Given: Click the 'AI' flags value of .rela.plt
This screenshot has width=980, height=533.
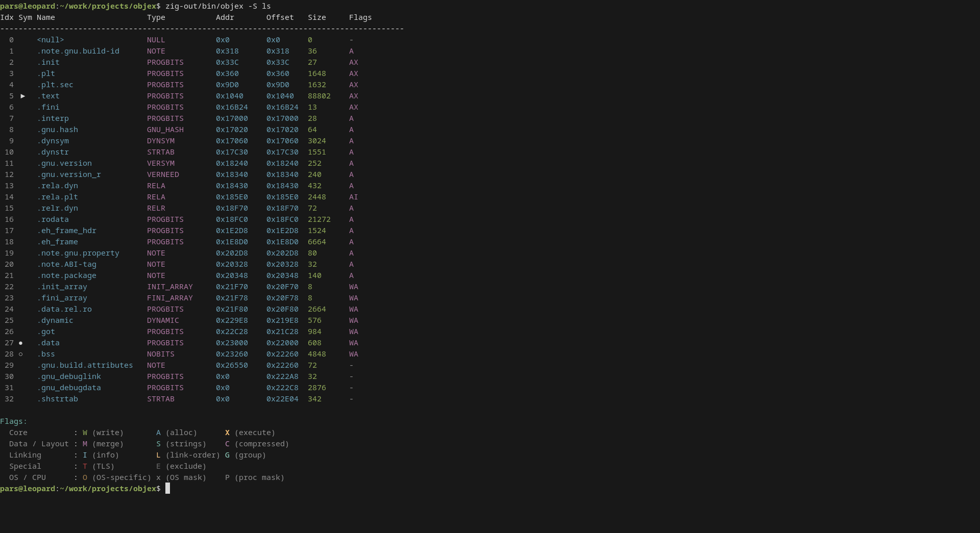Looking at the screenshot, I should 354,197.
